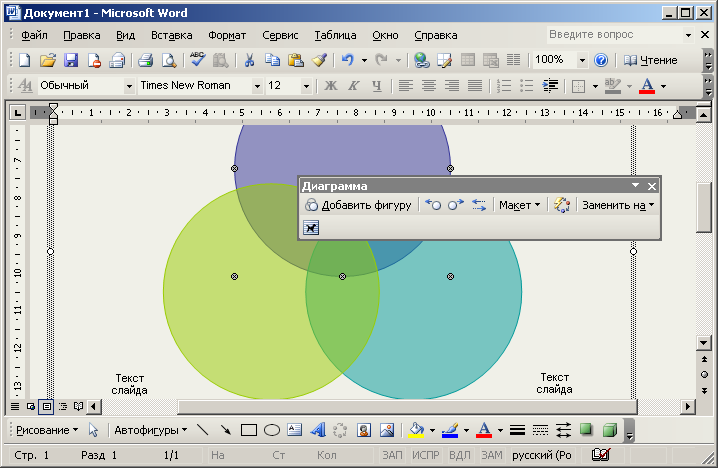Screen dimensions: 718x468
Task: Click left Текст слайда label
Action: click(130, 384)
